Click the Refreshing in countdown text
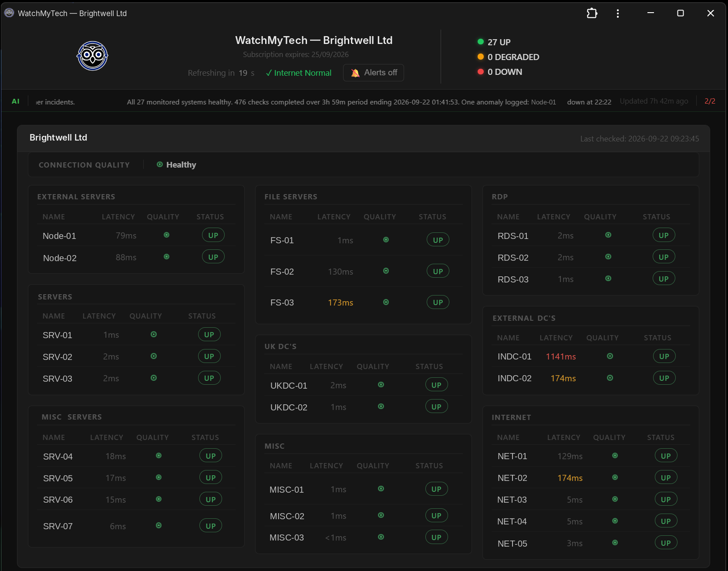Viewport: 728px width, 571px height. (x=221, y=73)
